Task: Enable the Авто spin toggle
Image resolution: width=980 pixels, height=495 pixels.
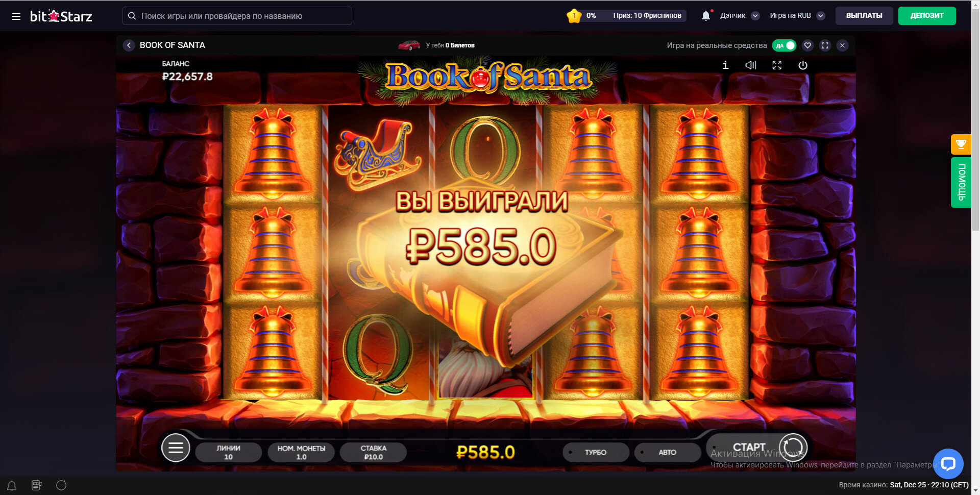Action: pos(667,452)
